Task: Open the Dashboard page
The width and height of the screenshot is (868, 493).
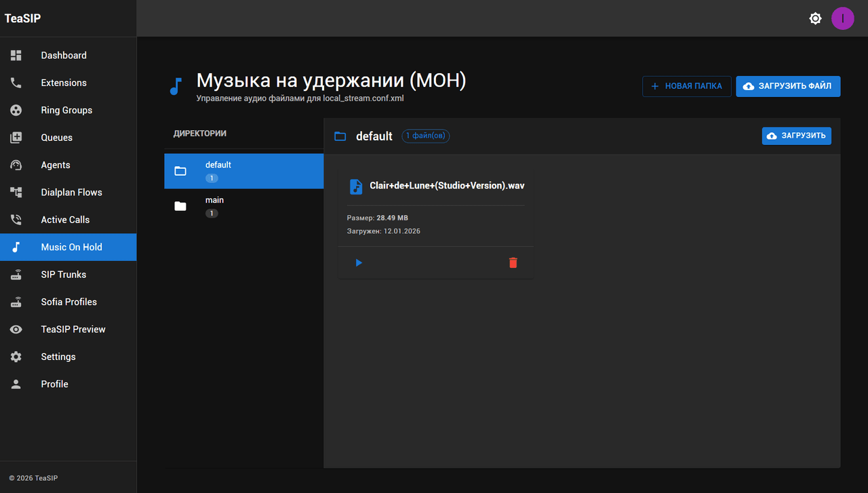Action: pos(68,56)
